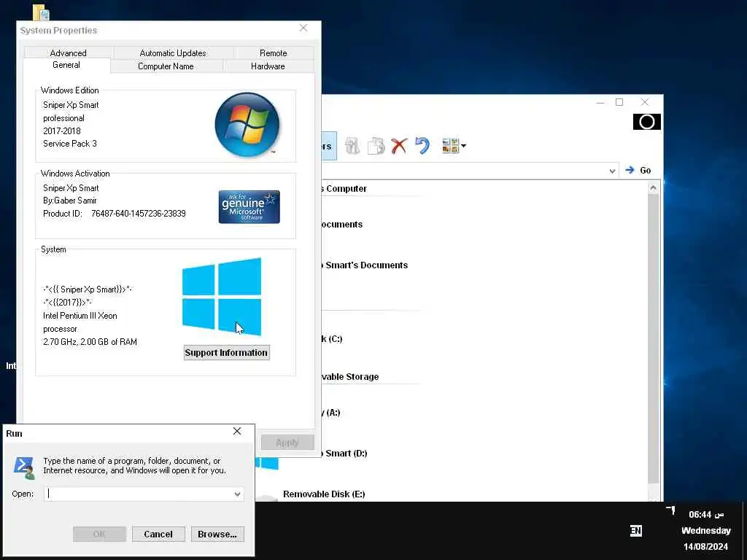Click the date 14/08/2024 in the taskbar
747x560 pixels.
point(705,546)
